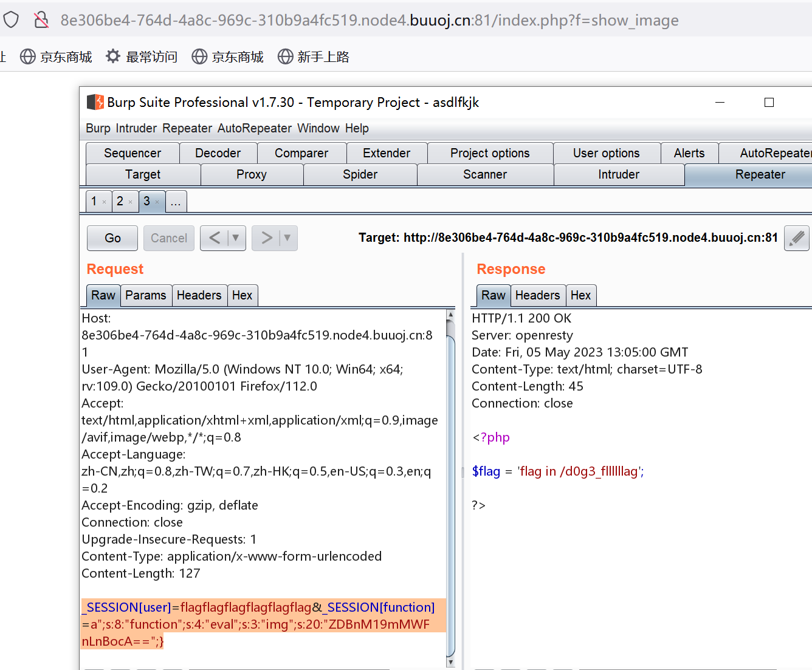Switch to the Alerts tab
The image size is (812, 670).
(x=689, y=153)
